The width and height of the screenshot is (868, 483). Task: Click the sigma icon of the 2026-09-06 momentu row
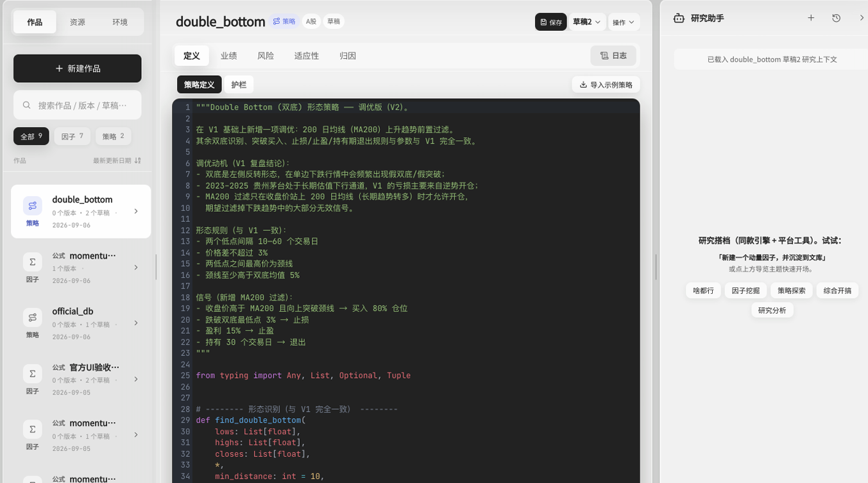(32, 262)
